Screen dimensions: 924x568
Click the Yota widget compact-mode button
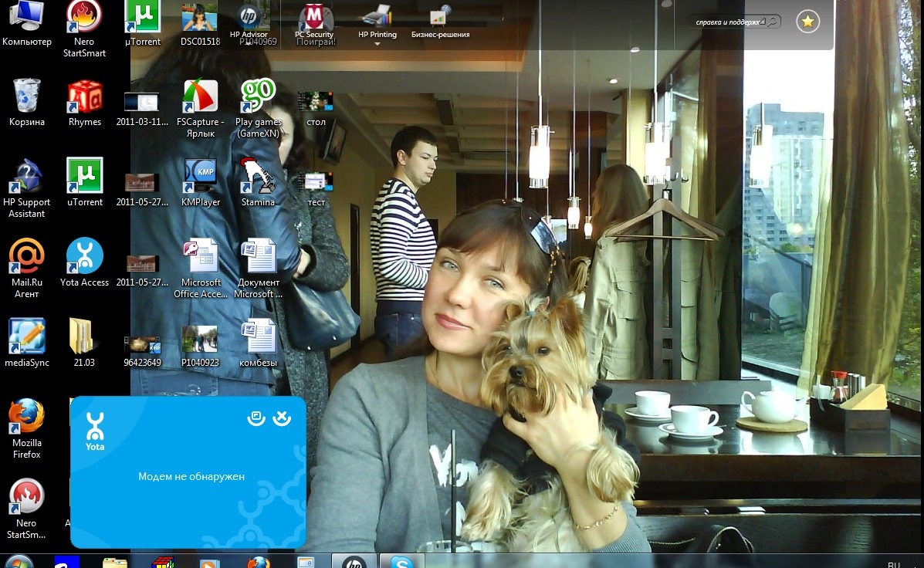(256, 418)
